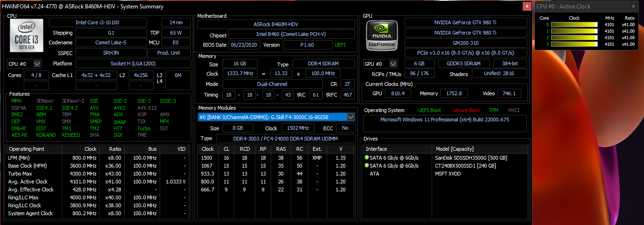Click Core 0 clock bar in Active Clock
This screenshot has height=225, width=644.
(574, 24)
